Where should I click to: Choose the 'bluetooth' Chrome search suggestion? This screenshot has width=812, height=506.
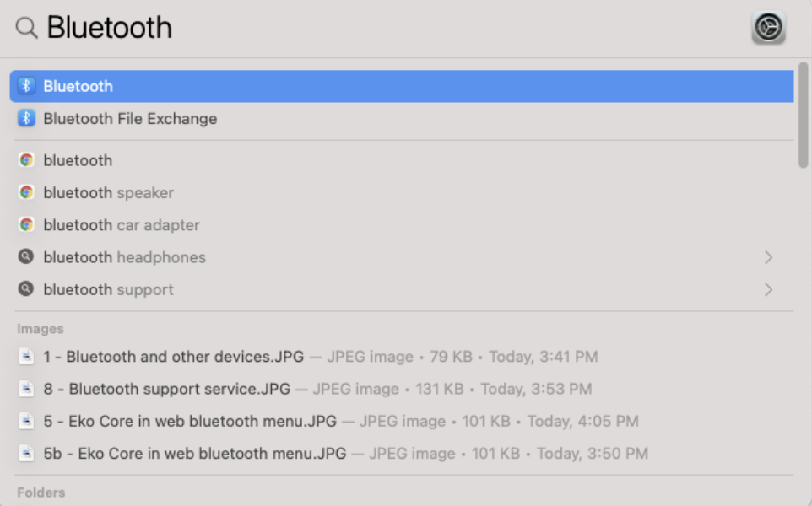click(402, 160)
